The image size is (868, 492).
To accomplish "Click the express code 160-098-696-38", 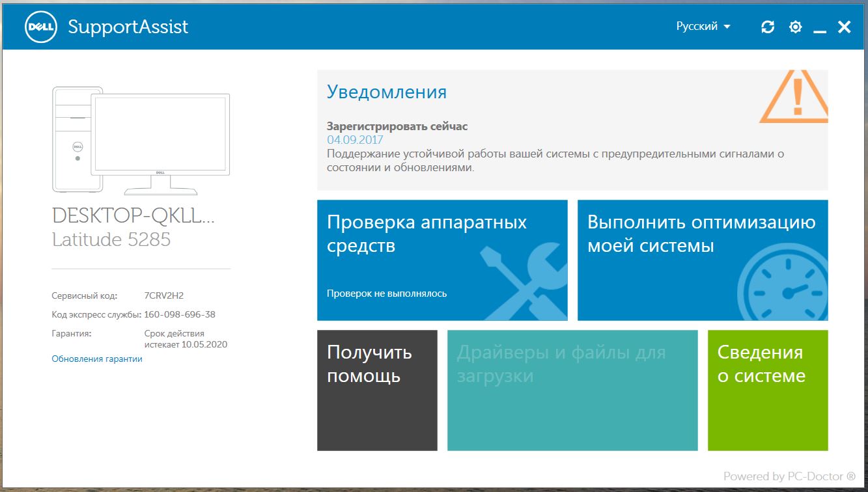I will (180, 314).
